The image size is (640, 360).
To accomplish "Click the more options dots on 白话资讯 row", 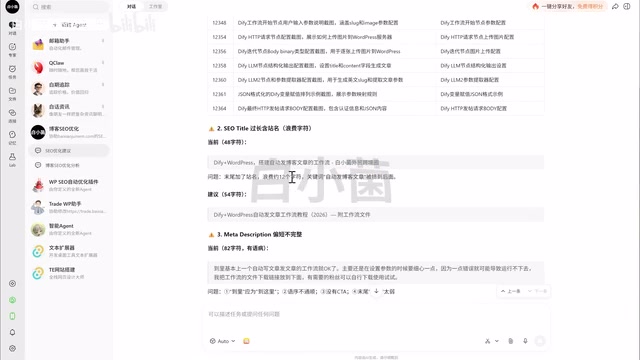I will (x=103, y=107).
